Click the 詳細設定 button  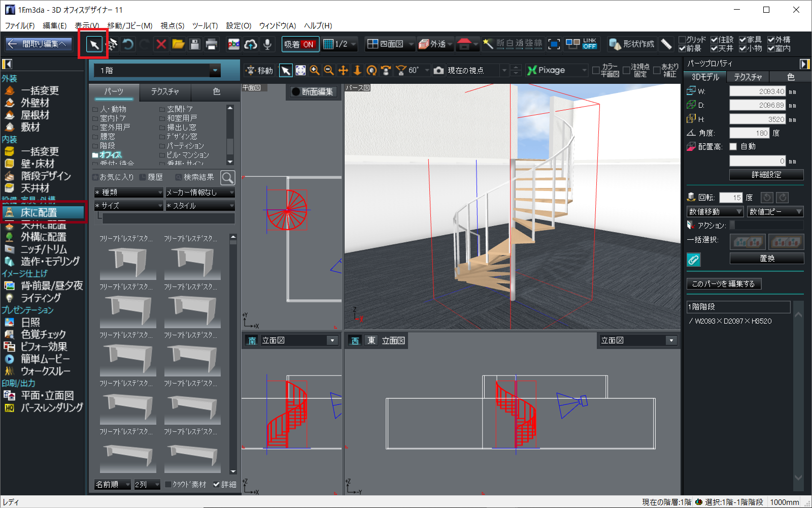766,175
